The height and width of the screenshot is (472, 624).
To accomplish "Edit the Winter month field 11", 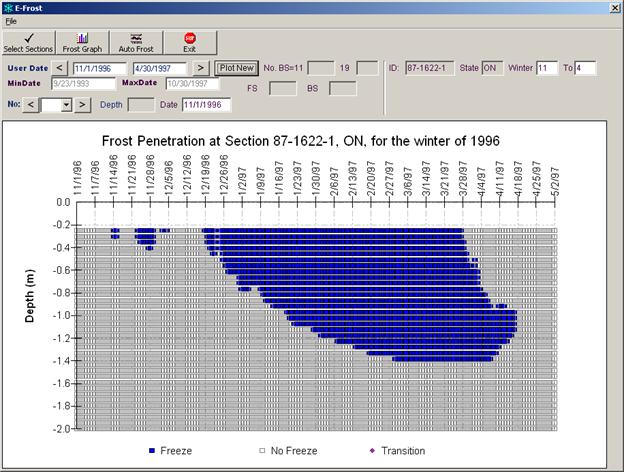I will coord(547,68).
